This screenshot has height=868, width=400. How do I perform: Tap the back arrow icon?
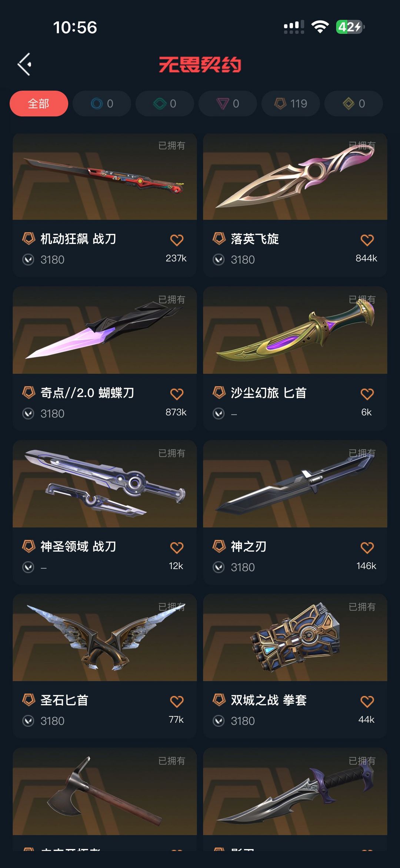(24, 65)
